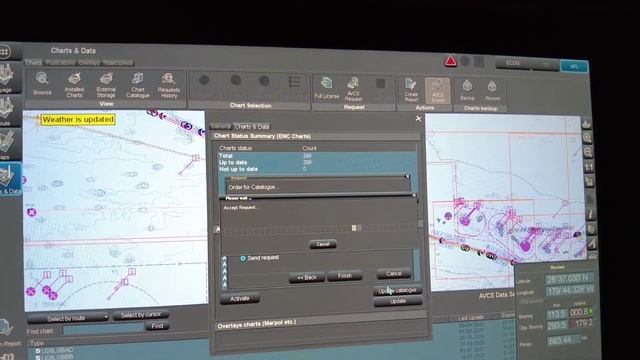Click the Up to date row
Viewport: 640px width, 360px height.
pos(317,162)
